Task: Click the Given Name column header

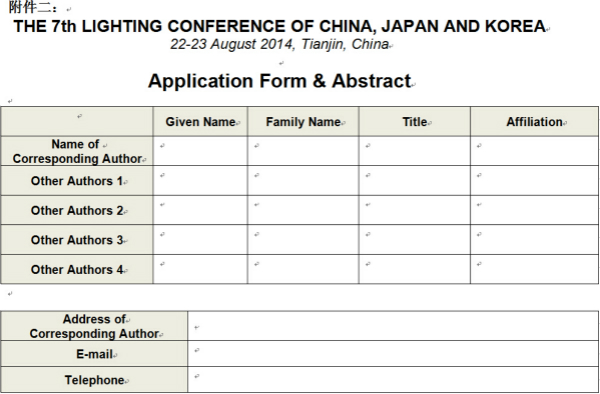Action: click(200, 122)
